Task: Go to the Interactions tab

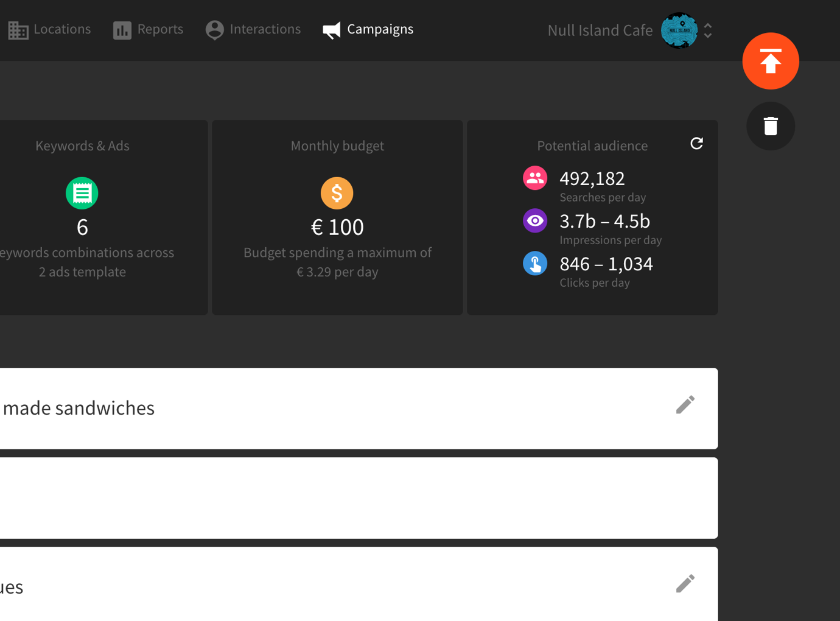Action: [x=253, y=29]
